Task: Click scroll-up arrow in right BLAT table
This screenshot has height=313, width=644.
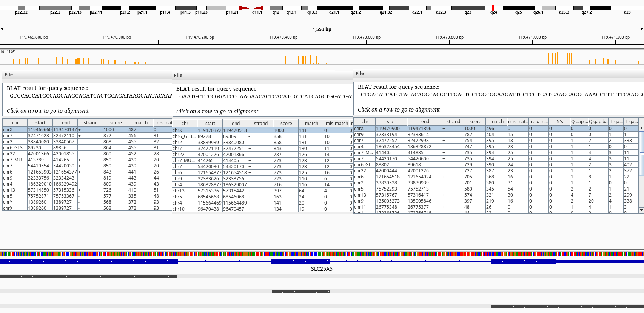Action: coord(641,129)
